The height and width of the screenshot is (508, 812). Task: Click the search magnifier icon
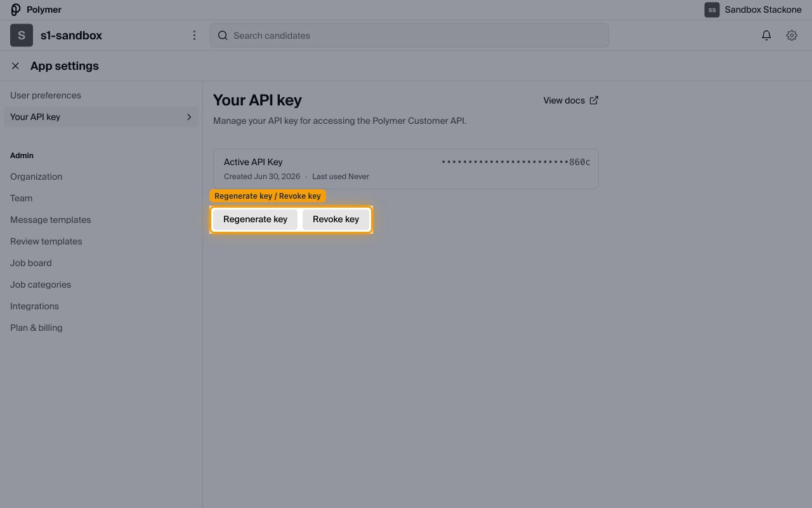(223, 36)
